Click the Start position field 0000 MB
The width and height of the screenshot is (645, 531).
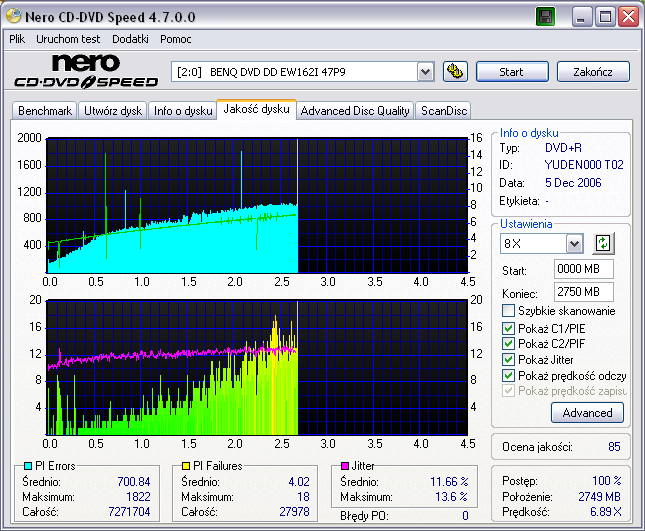(x=583, y=269)
